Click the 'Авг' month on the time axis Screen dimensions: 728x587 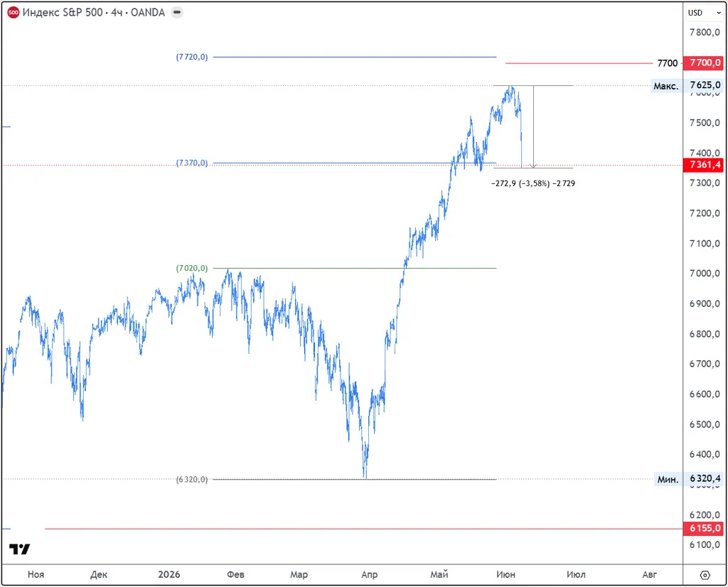click(650, 574)
